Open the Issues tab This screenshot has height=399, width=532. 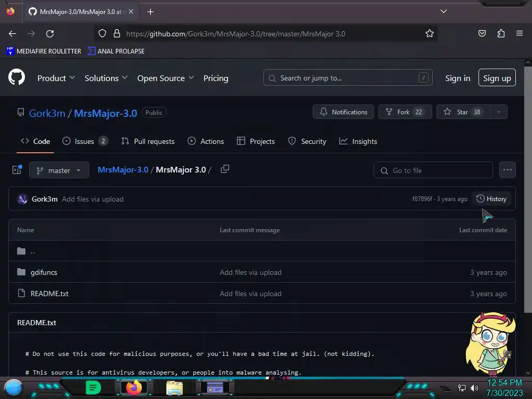[85, 141]
